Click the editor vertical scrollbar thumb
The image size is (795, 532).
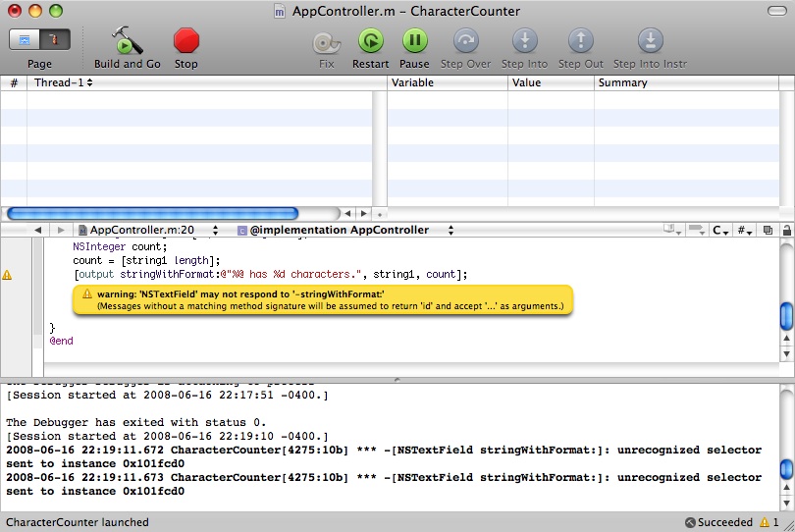tap(786, 316)
